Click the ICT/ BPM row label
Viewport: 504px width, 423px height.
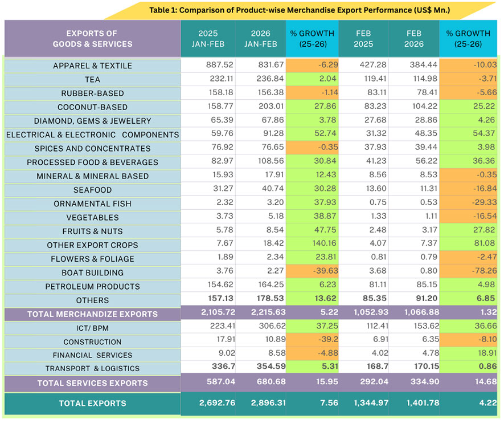(x=92, y=327)
